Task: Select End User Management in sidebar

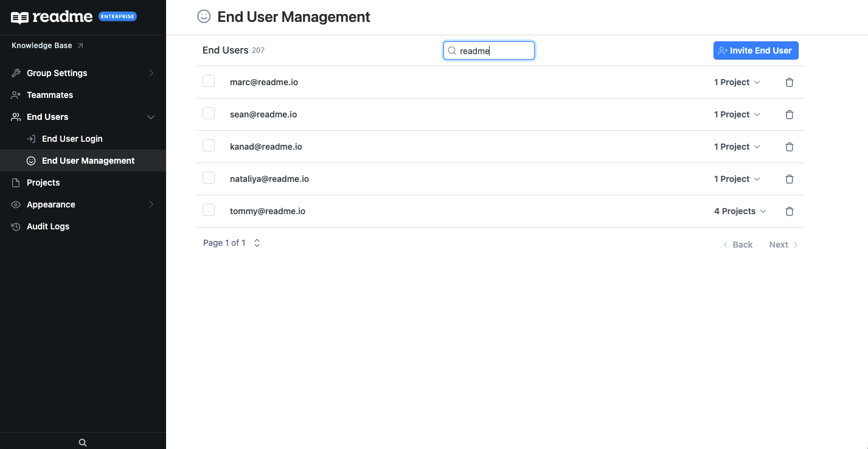Action: [x=83, y=161]
